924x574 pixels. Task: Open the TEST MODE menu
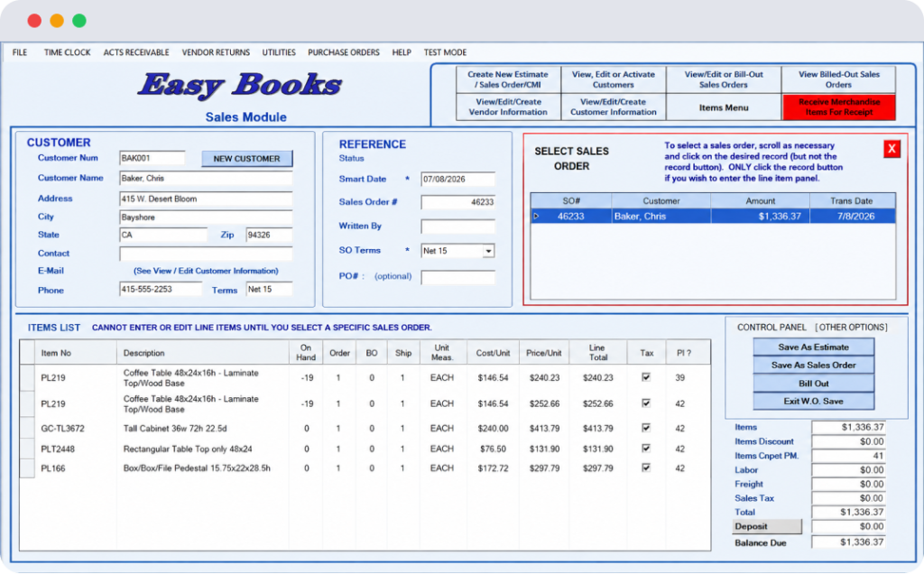[445, 52]
